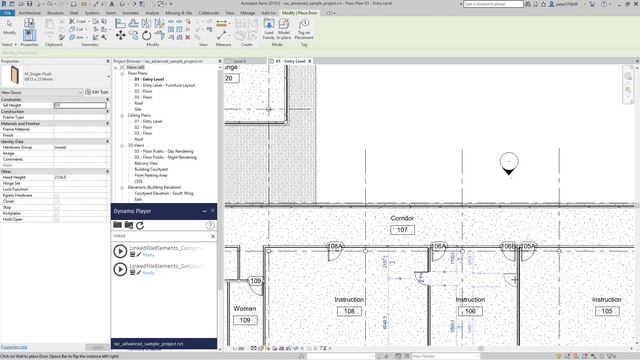Collapse the Floor Plans tree node
Viewport: 640px width, 360px height.
click(122, 73)
